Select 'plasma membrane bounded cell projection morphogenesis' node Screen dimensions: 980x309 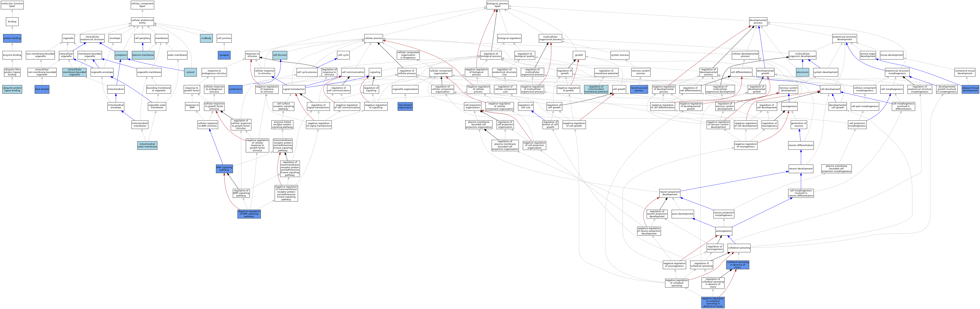(837, 169)
